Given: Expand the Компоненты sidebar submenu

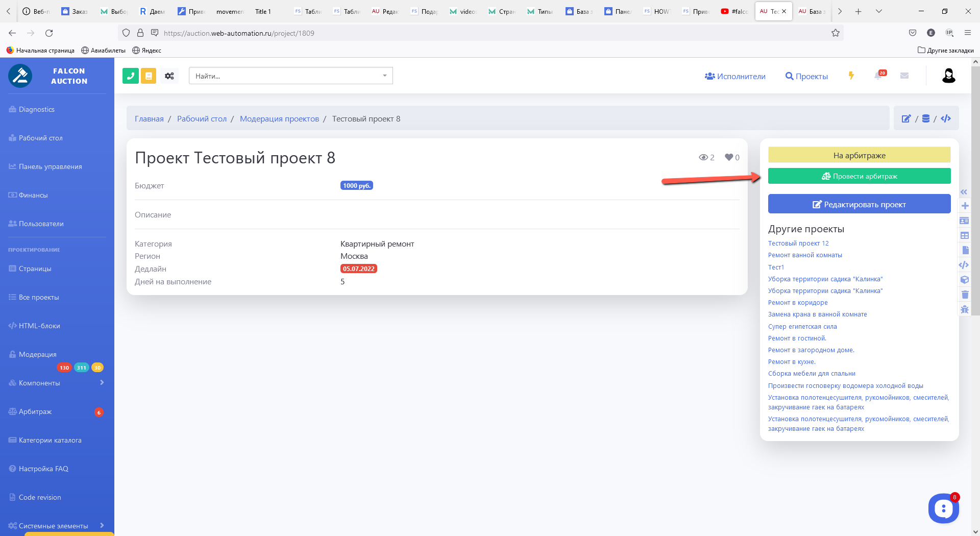Looking at the screenshot, I should click(x=102, y=383).
